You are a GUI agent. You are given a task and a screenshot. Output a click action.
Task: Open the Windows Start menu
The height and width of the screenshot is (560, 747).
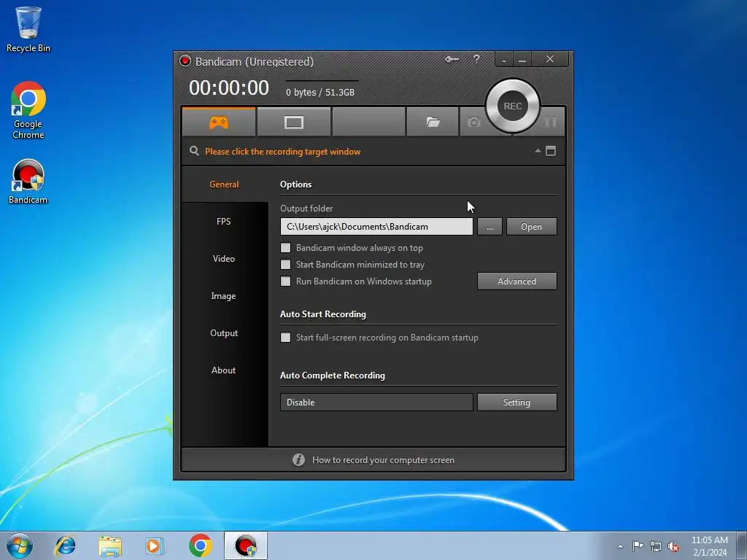[x=20, y=545]
